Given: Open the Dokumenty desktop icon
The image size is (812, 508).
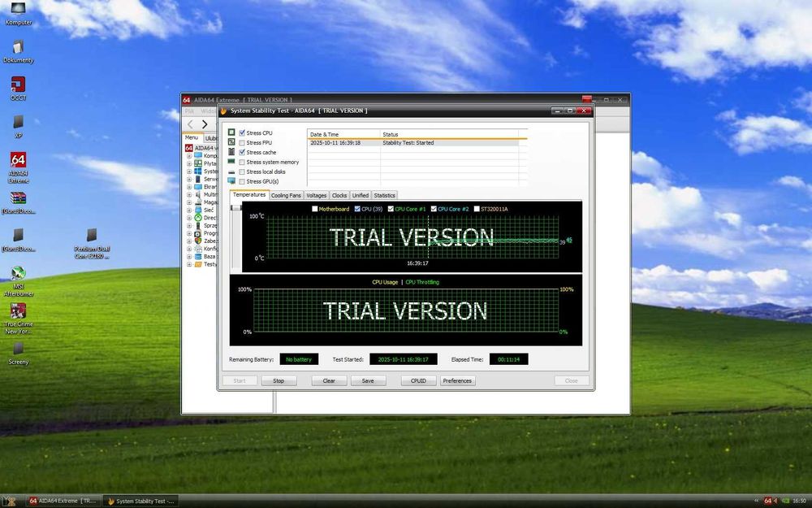Looking at the screenshot, I should (18, 52).
